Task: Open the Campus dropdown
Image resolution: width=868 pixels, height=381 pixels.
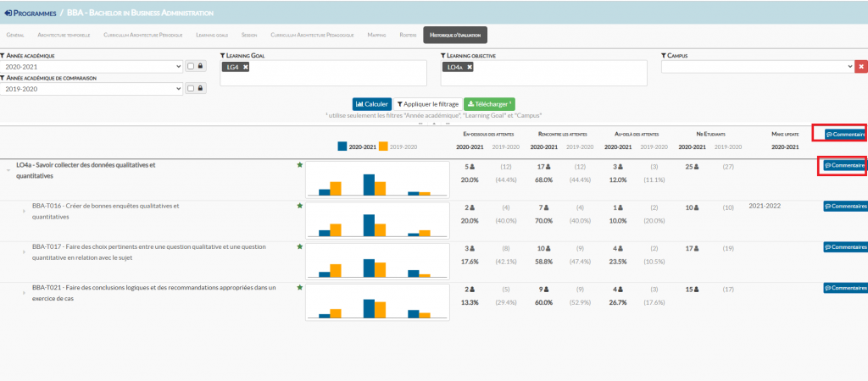Action: pyautogui.click(x=757, y=66)
